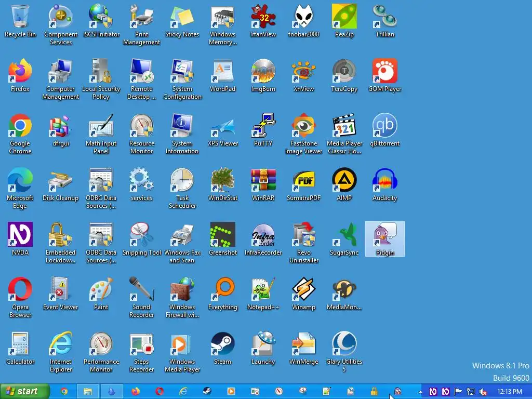
Task: Open File Explorer from the taskbar
Action: [x=88, y=392]
